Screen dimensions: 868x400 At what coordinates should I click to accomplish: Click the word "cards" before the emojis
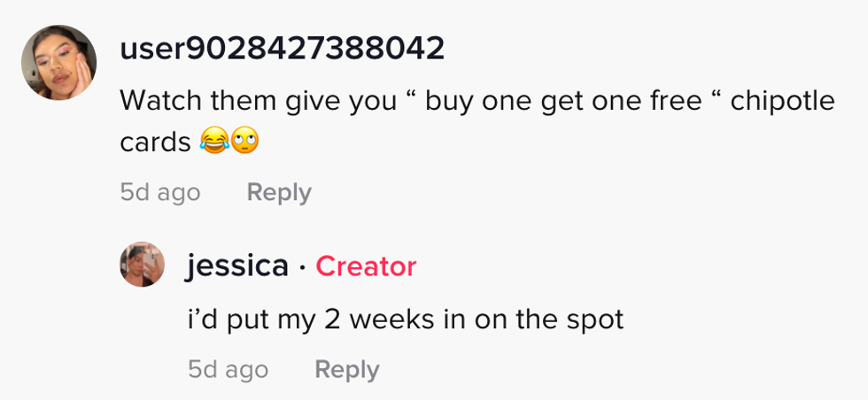155,142
